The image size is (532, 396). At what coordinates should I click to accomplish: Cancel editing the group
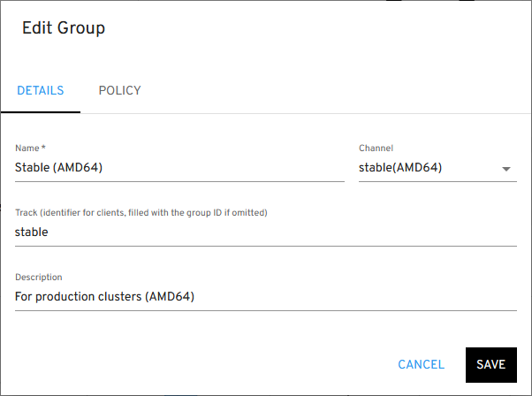[422, 364]
